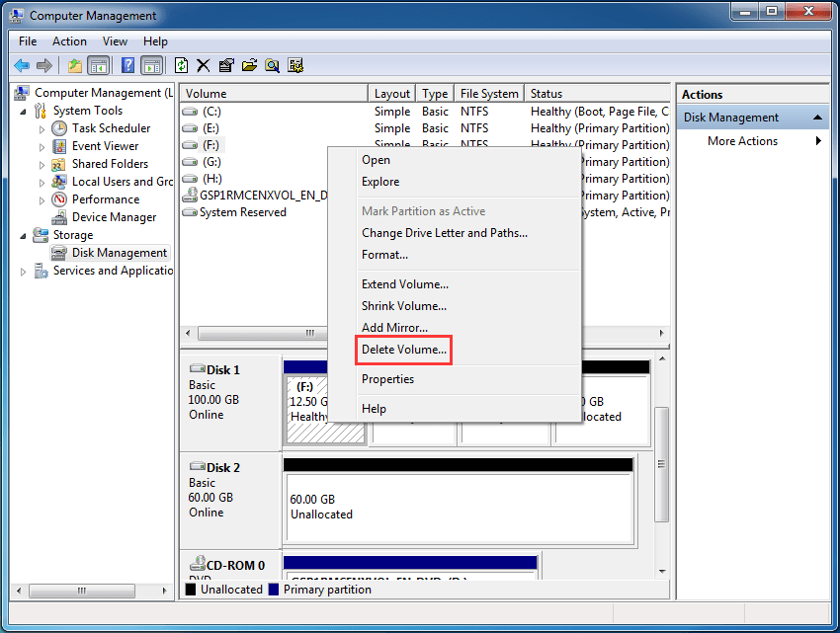This screenshot has width=840, height=633.
Task: Choose Open from context menu
Action: click(x=376, y=160)
